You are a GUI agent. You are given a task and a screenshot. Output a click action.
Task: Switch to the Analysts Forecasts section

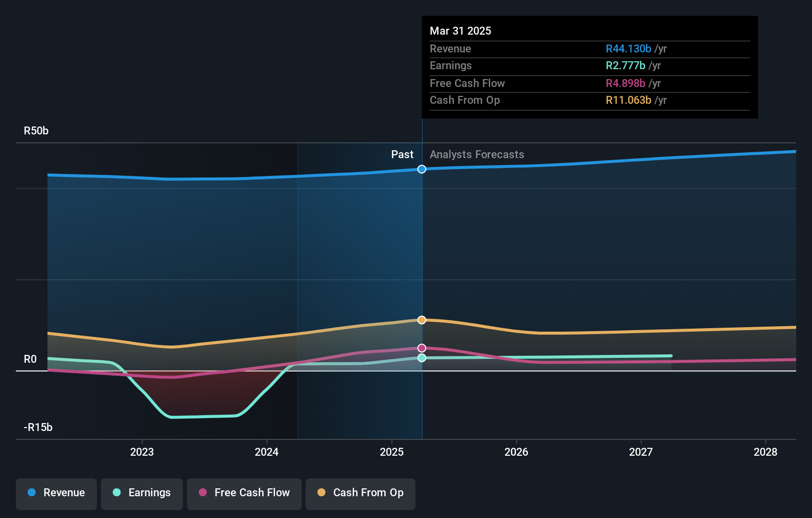click(x=476, y=154)
